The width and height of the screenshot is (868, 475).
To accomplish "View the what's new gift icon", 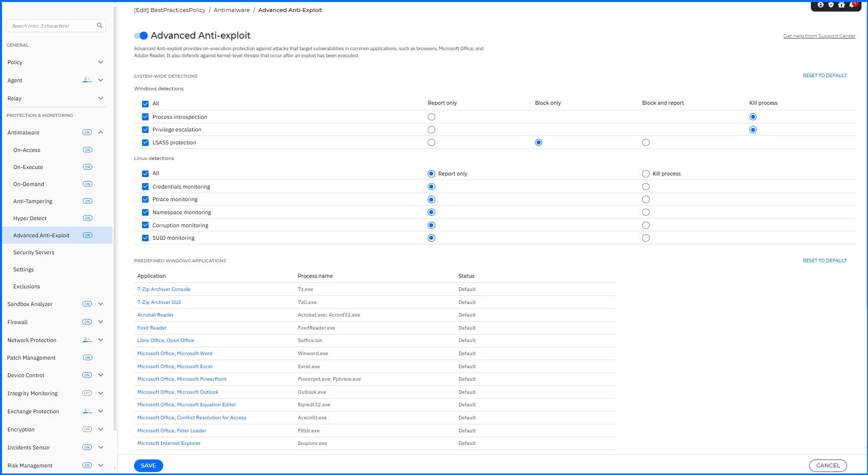I will 842,5.
